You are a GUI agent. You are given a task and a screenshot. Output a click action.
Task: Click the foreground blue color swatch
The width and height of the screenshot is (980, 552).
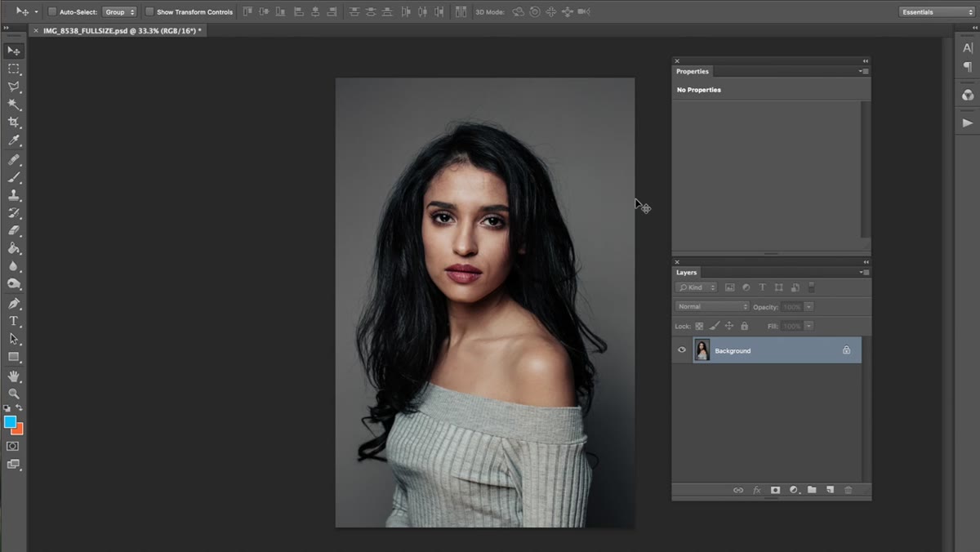(x=9, y=421)
